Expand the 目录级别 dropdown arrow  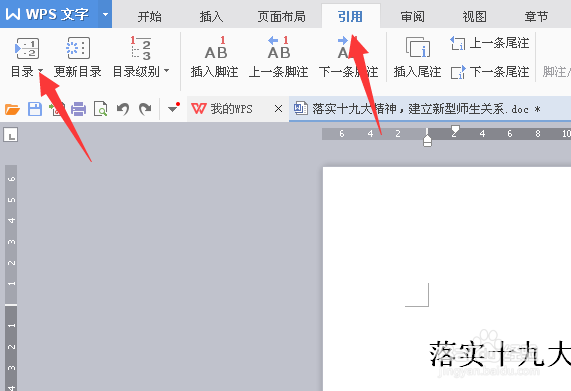pyautogui.click(x=166, y=71)
